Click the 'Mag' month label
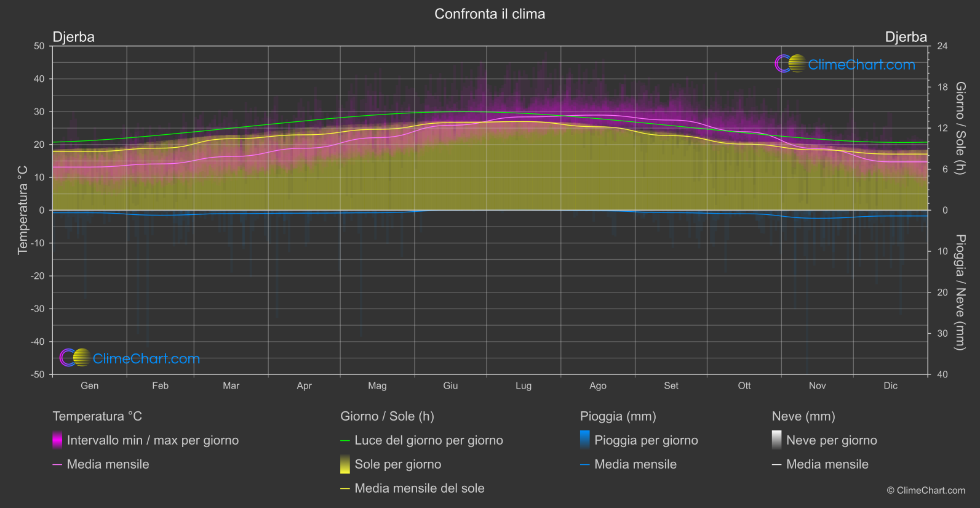The width and height of the screenshot is (980, 508). 377,385
